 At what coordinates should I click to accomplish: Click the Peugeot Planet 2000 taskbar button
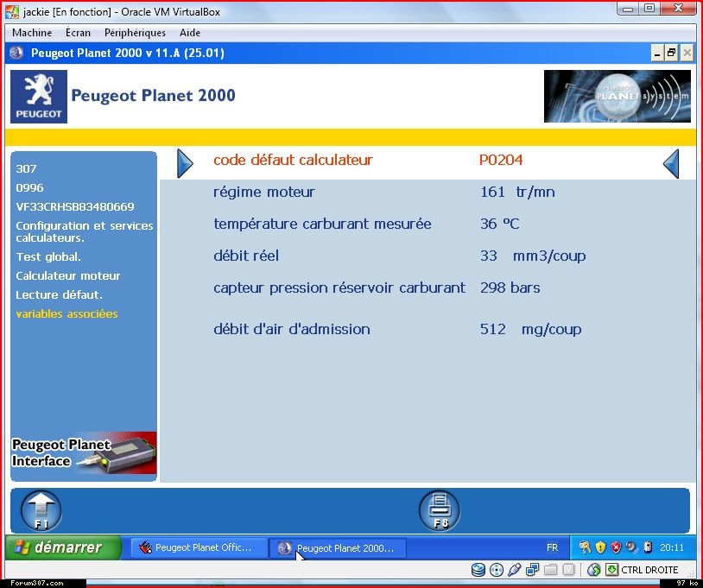pos(337,547)
